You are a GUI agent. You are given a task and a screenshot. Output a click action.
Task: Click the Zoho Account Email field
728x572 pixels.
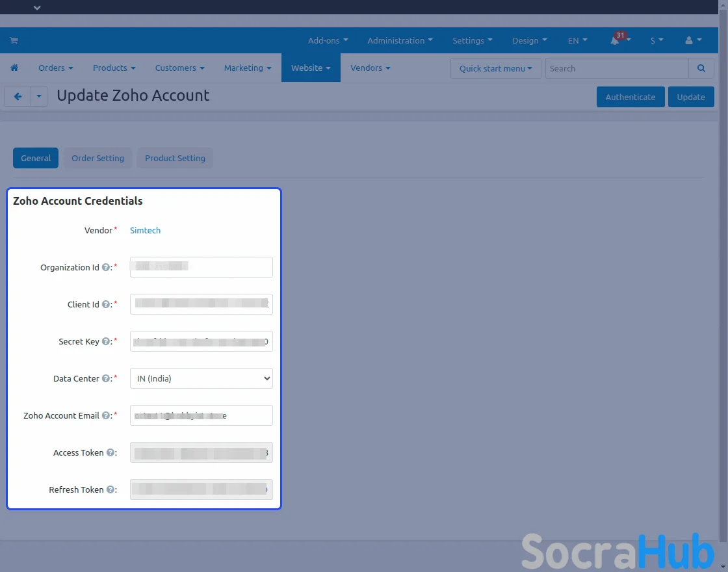201,415
